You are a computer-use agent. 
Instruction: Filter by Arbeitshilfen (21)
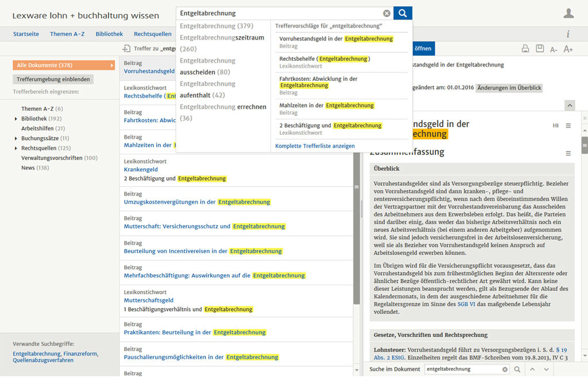[43, 129]
